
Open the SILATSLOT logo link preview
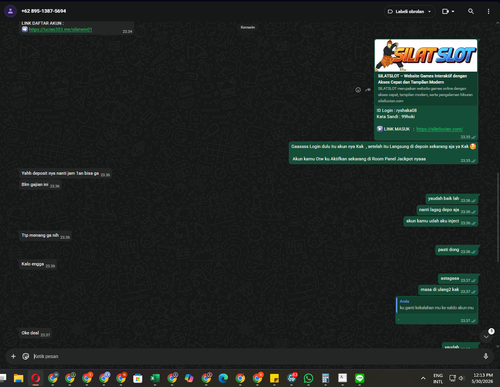point(426,55)
